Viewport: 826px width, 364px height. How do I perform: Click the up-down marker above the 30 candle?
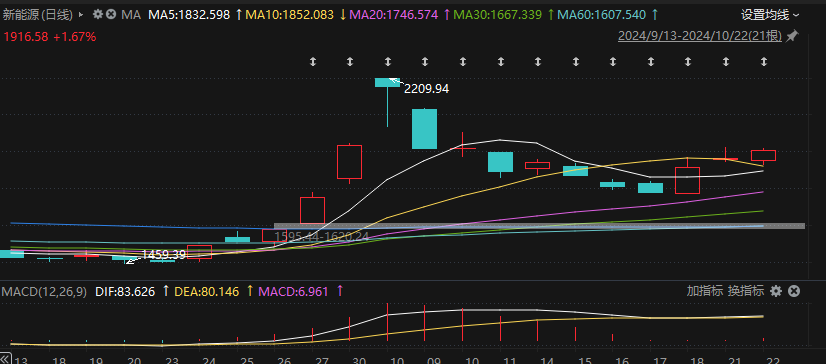pyautogui.click(x=350, y=62)
